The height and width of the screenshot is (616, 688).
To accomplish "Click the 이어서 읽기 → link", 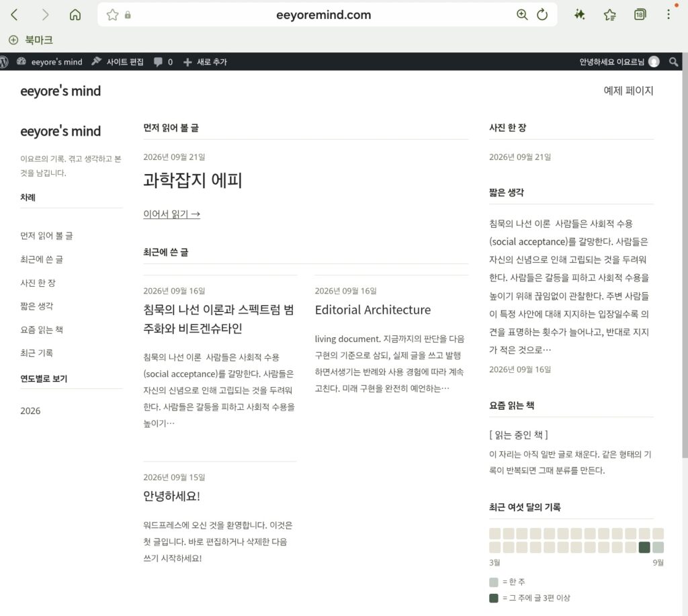I will click(x=171, y=214).
